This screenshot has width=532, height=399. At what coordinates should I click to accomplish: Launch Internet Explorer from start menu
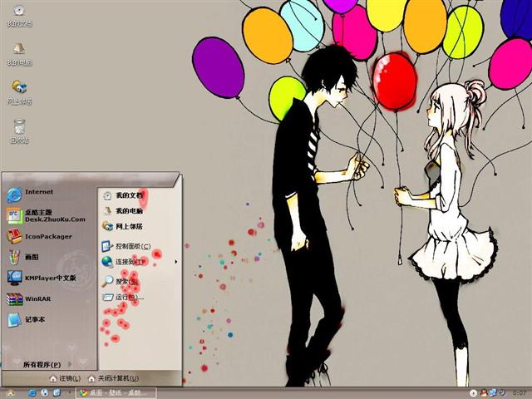(x=31, y=195)
